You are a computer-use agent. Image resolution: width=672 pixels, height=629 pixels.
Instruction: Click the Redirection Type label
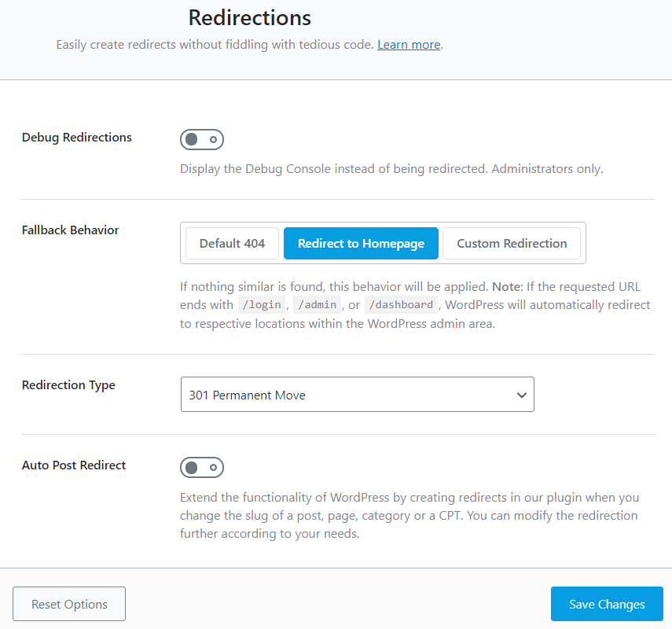68,385
